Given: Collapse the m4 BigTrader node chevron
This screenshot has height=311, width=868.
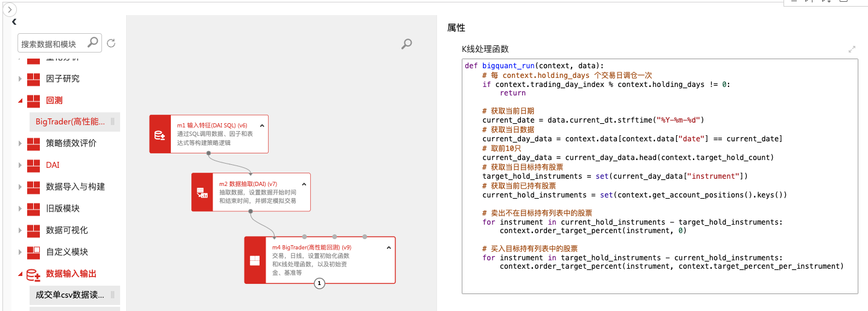Looking at the screenshot, I should (x=389, y=248).
